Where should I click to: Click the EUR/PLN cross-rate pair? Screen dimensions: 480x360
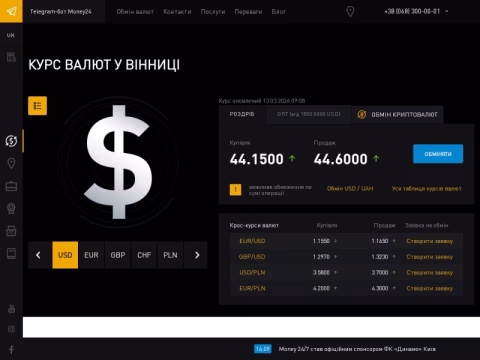[252, 288]
